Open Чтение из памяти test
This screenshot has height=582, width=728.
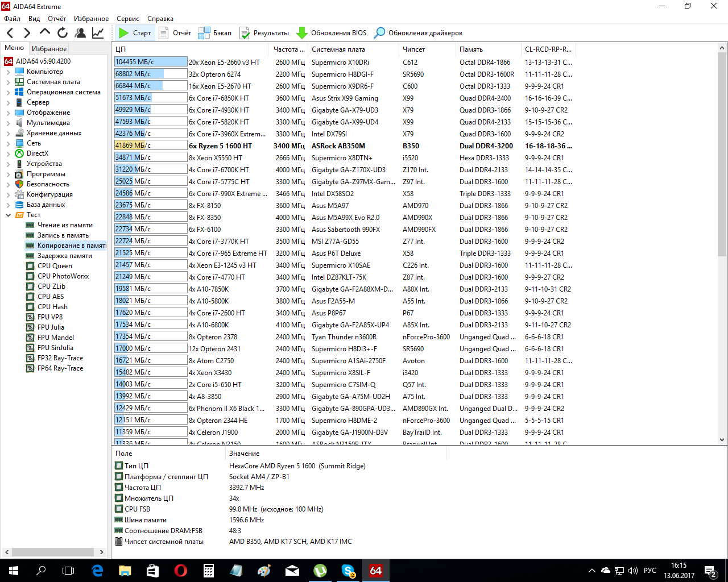click(65, 225)
